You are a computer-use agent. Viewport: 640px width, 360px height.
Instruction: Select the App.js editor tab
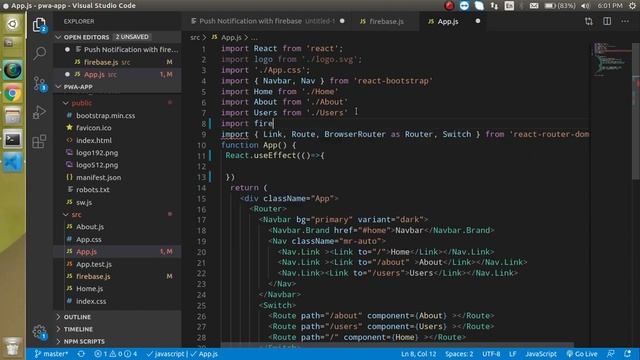[x=448, y=21]
